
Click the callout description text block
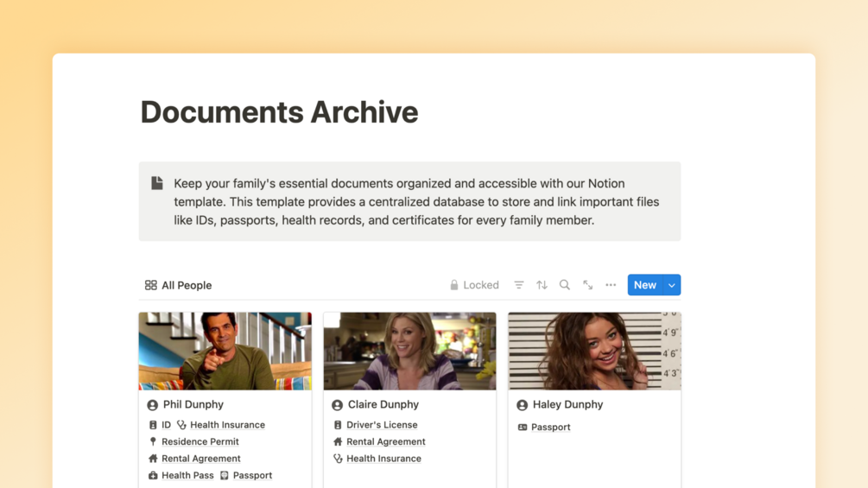416,201
